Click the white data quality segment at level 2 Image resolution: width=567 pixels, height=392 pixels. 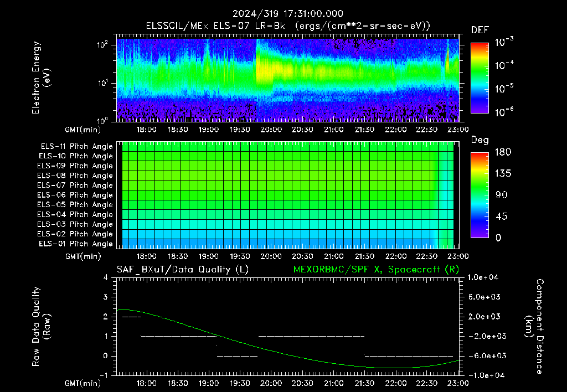click(x=131, y=317)
